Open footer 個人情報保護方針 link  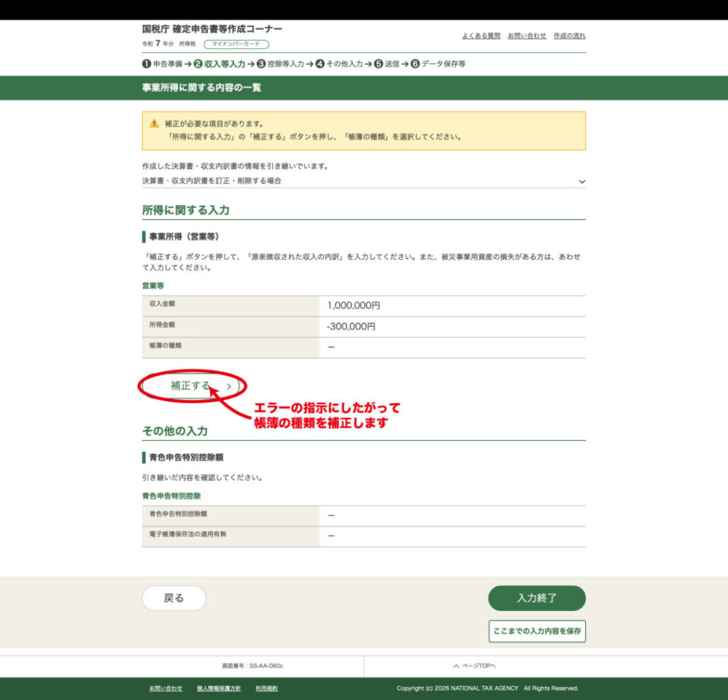point(218,689)
